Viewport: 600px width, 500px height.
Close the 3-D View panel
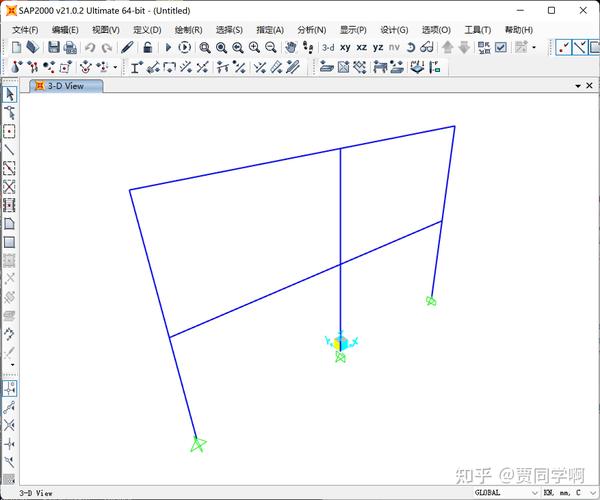[x=589, y=86]
